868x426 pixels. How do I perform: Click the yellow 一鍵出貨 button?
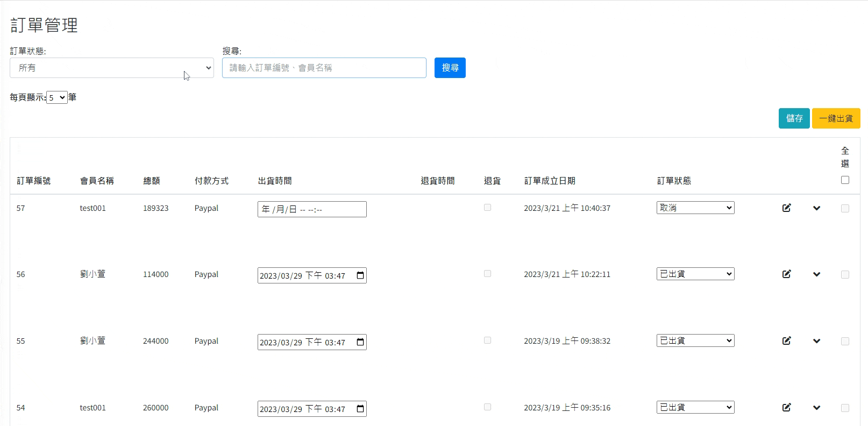point(836,118)
